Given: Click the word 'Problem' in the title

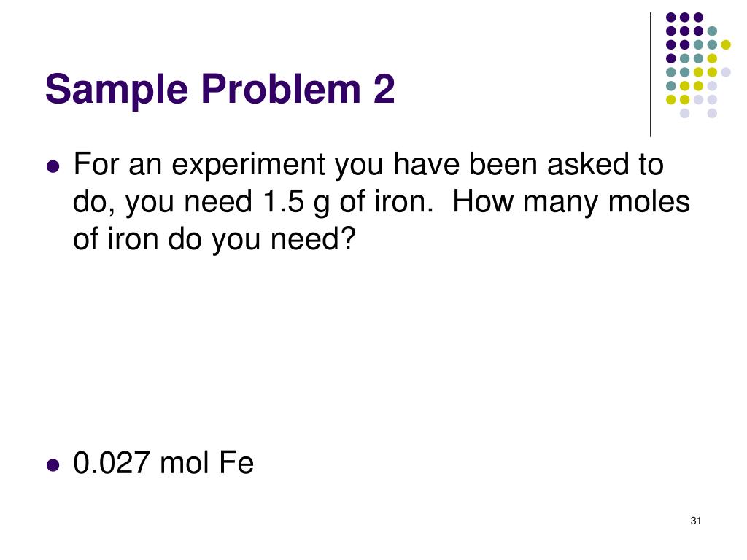Looking at the screenshot, I should [x=281, y=90].
